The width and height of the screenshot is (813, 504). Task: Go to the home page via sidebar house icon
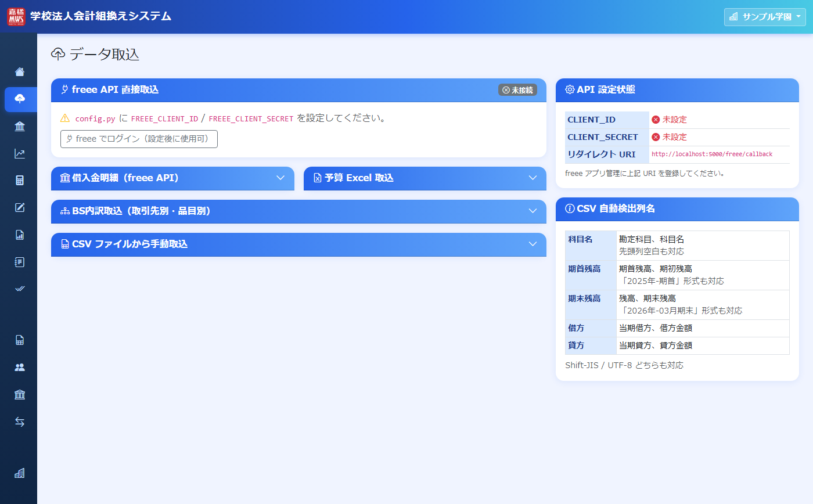click(x=20, y=72)
